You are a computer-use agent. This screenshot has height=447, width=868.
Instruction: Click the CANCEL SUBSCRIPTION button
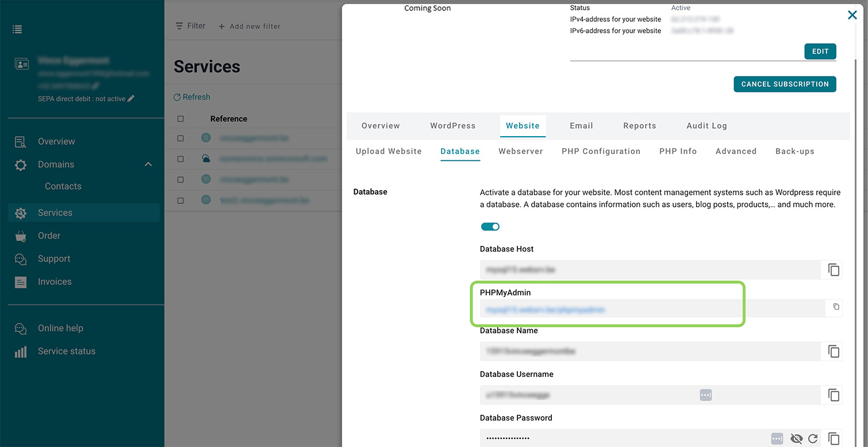(x=785, y=84)
